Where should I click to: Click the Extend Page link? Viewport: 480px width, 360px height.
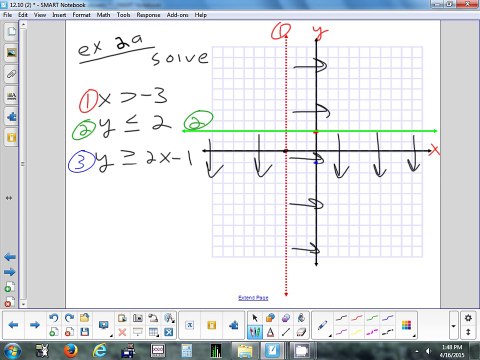click(x=253, y=298)
